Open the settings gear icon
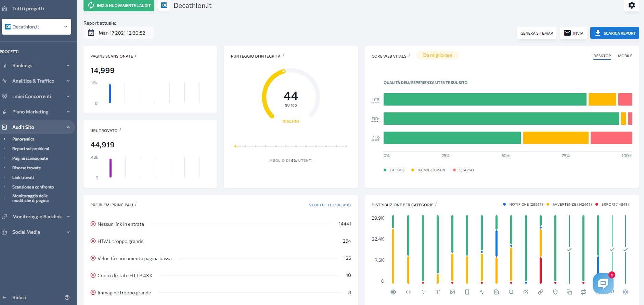The image size is (644, 305). (632, 5)
